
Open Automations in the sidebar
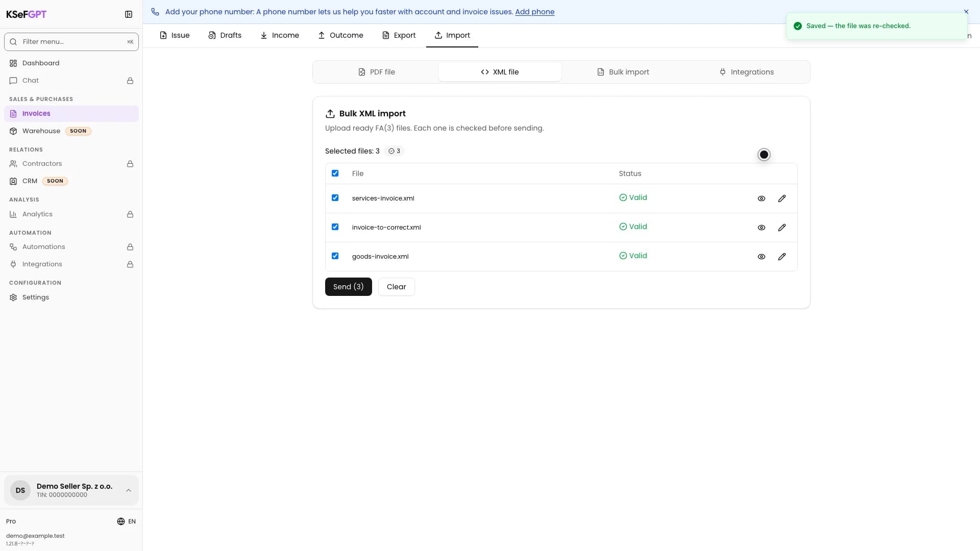coord(71,247)
